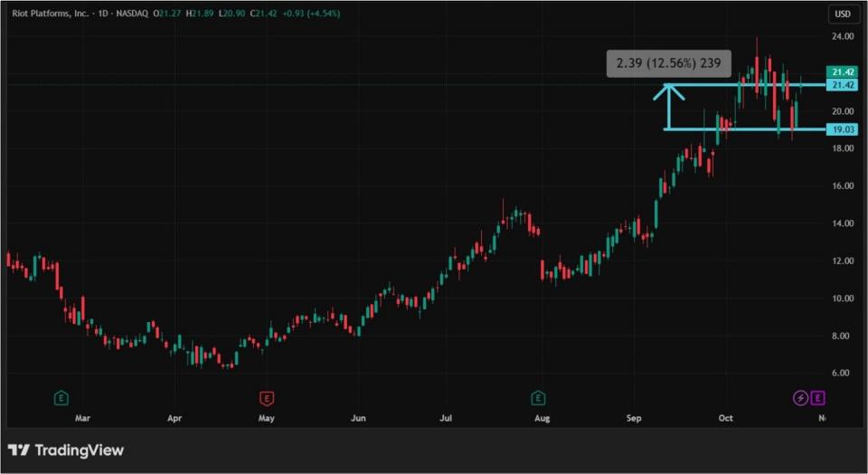Click the green earnings icon near March
The width and height of the screenshot is (868, 474).
61,397
